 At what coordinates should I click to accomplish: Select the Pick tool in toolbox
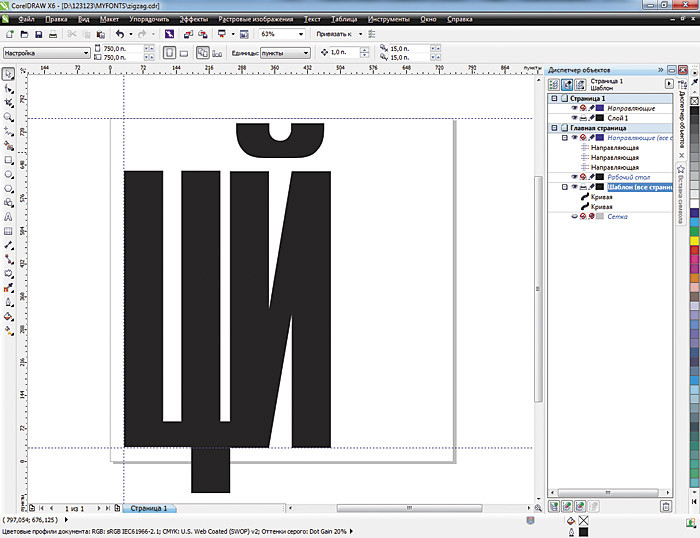pyautogui.click(x=9, y=74)
